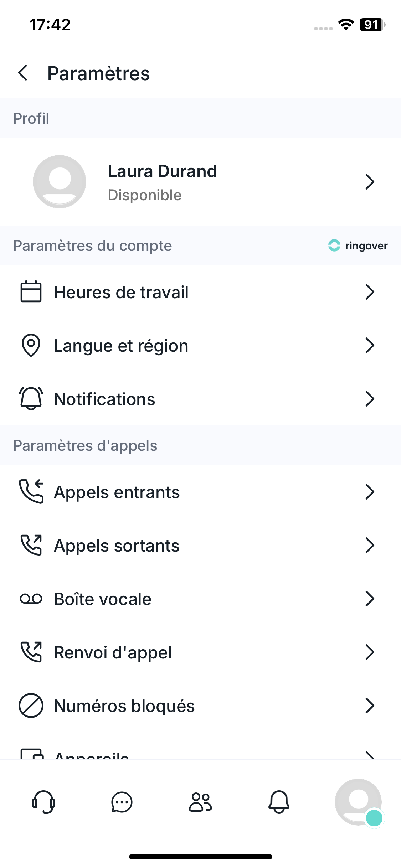
Task: Open the bell notifications tab
Action: [279, 802]
